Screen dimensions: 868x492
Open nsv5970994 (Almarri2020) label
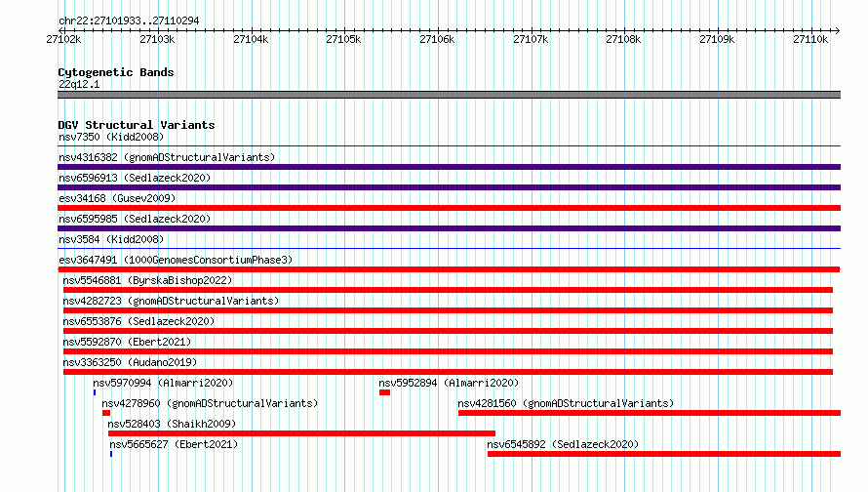point(163,383)
